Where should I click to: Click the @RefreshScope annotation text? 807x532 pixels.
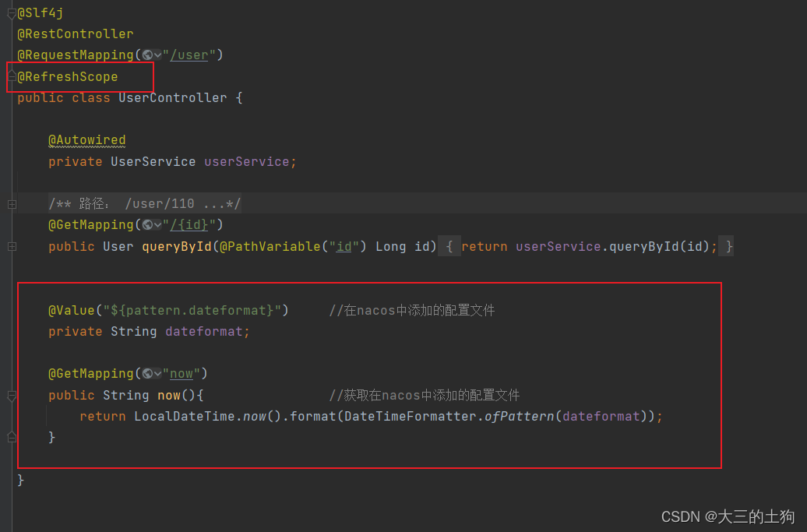[68, 76]
